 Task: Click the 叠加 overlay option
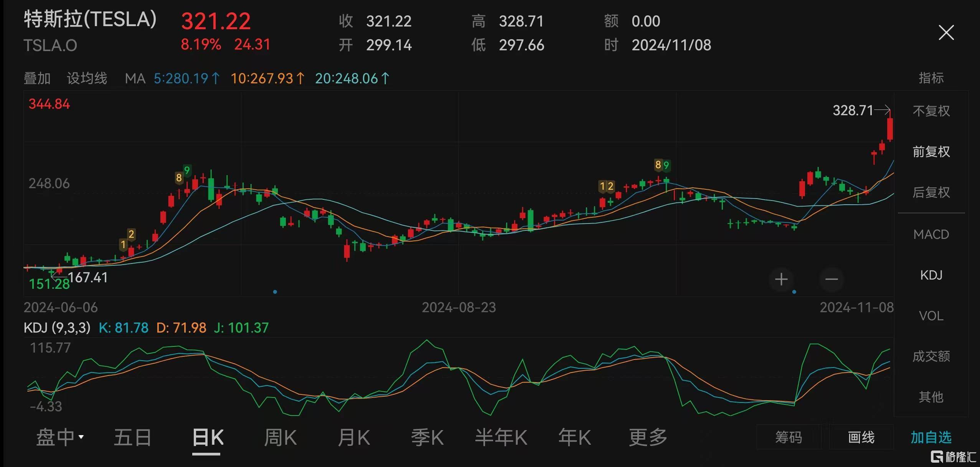click(x=37, y=78)
